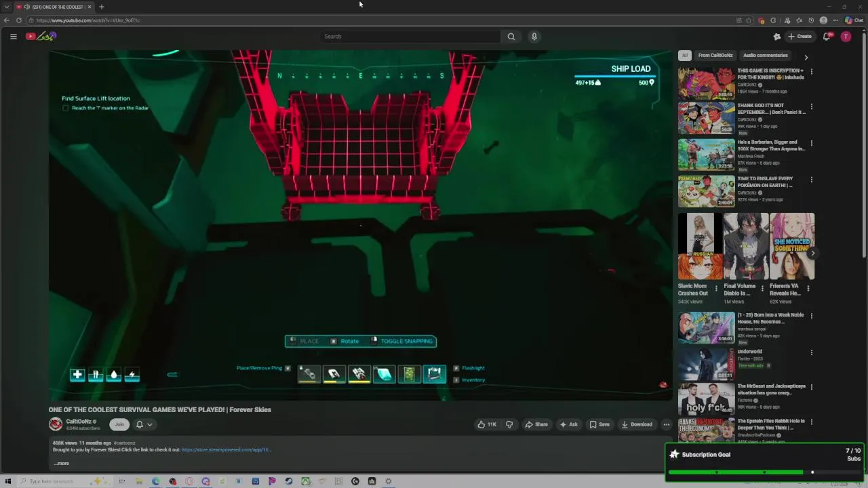Open Xbox app from taskbar
868x488 pixels.
click(306, 481)
